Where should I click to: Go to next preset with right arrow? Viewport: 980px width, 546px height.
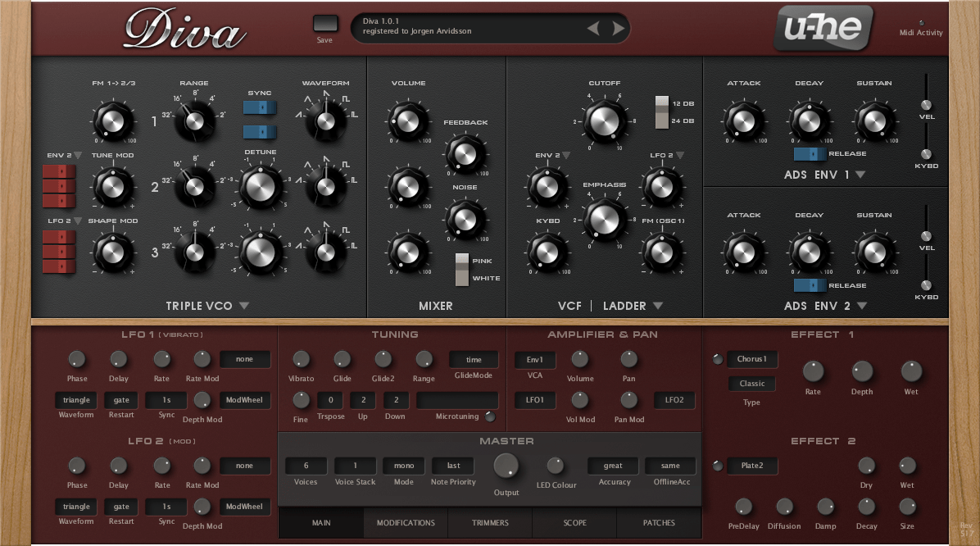tap(619, 30)
